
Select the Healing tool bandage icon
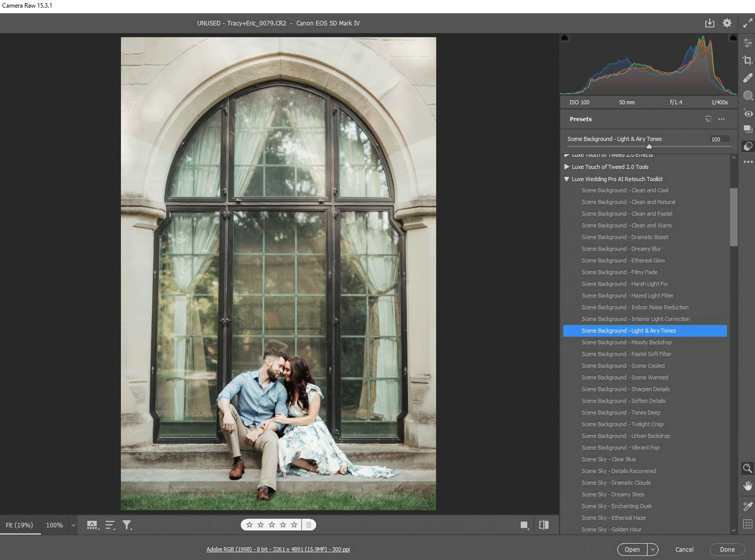coord(747,78)
